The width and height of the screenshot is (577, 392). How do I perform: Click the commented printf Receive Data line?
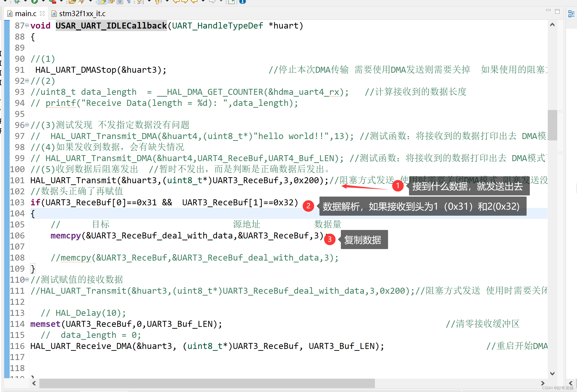point(164,103)
